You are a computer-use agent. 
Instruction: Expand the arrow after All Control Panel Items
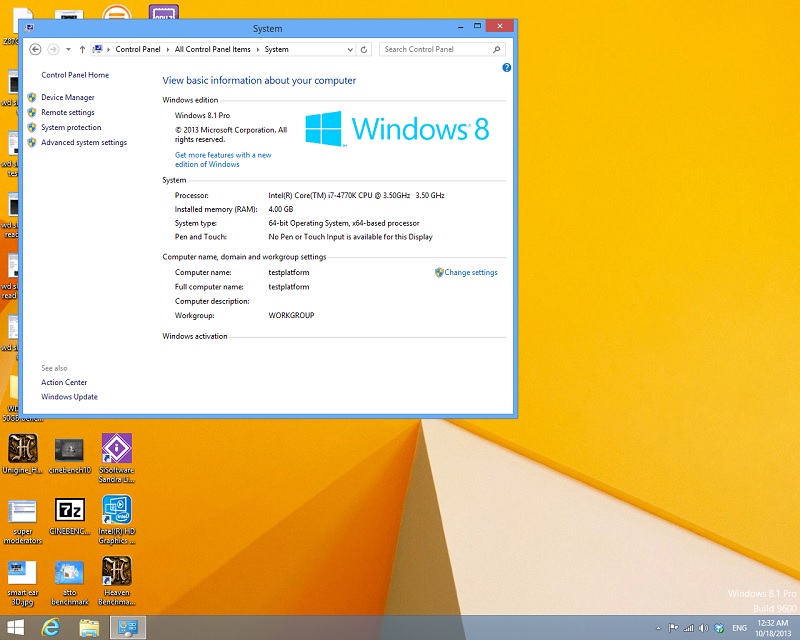tap(258, 50)
